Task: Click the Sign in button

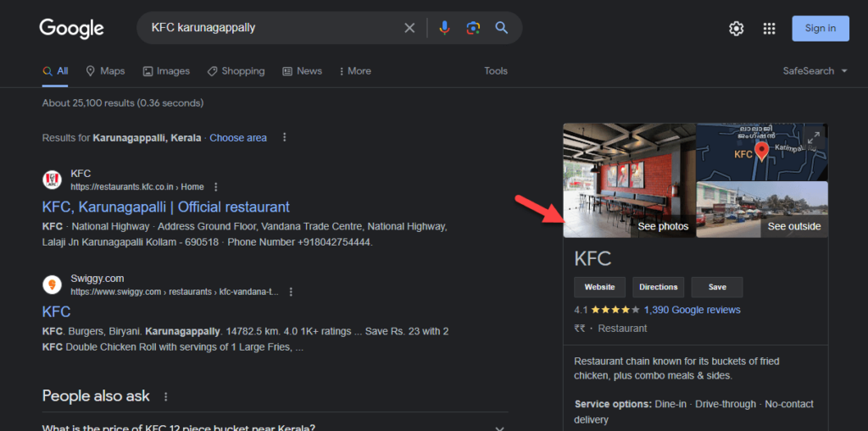Action: (x=820, y=28)
